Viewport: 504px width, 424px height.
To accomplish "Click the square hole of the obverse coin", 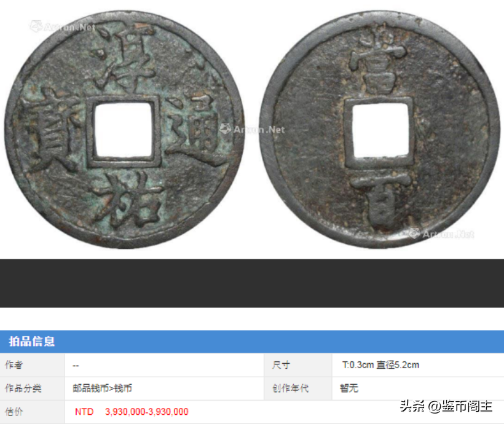I will coord(124,130).
